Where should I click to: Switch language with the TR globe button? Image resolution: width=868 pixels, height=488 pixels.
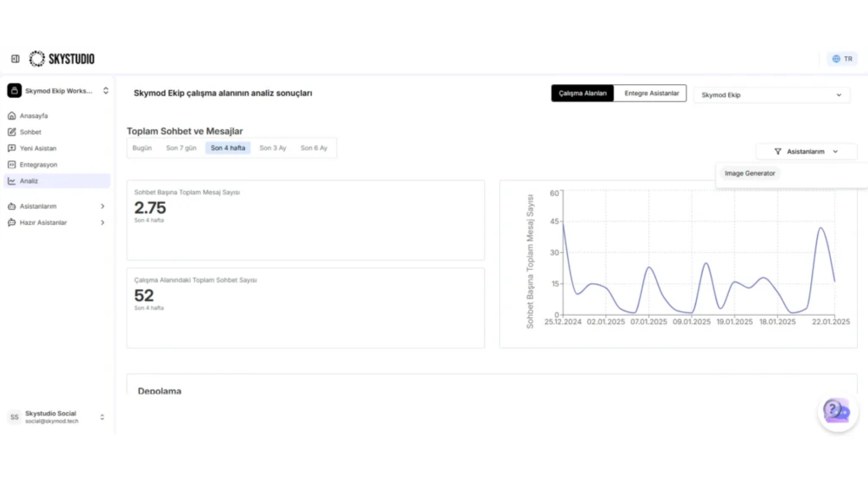tap(842, 59)
